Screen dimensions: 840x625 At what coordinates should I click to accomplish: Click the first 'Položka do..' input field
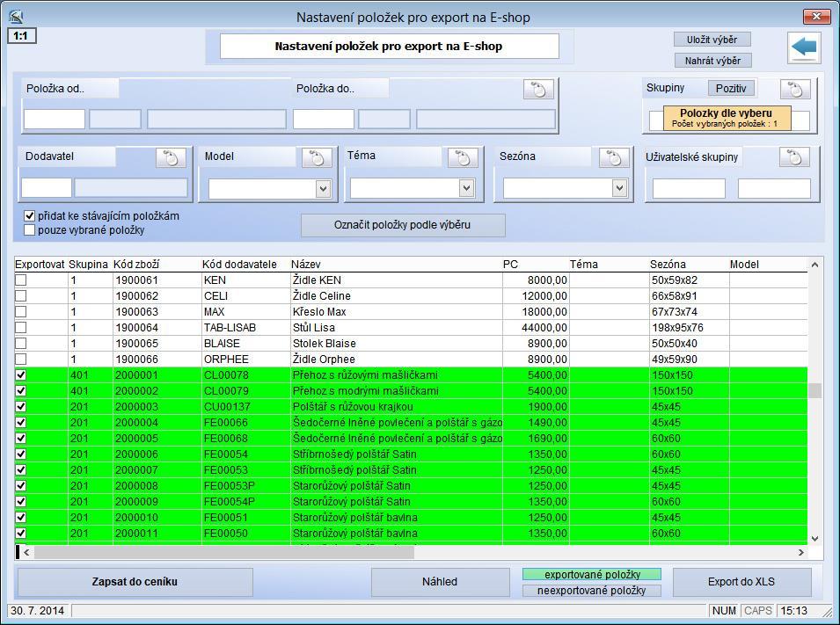pyautogui.click(x=324, y=119)
